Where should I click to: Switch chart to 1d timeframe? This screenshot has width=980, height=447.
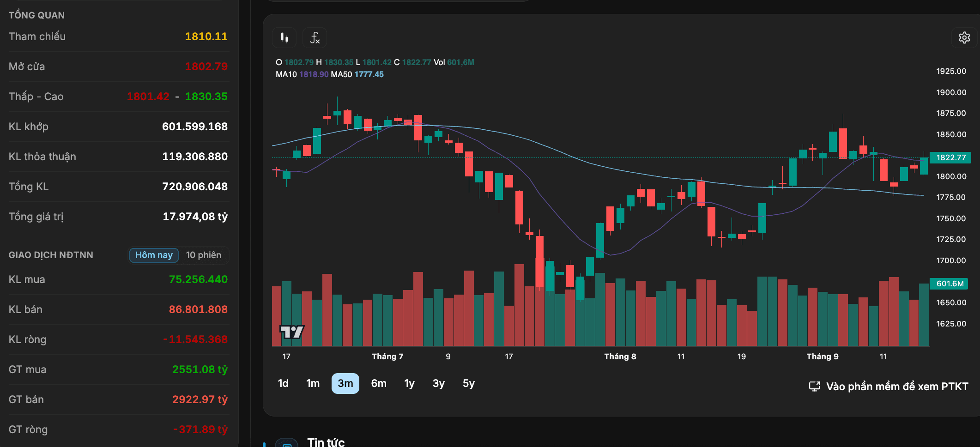[x=283, y=383]
